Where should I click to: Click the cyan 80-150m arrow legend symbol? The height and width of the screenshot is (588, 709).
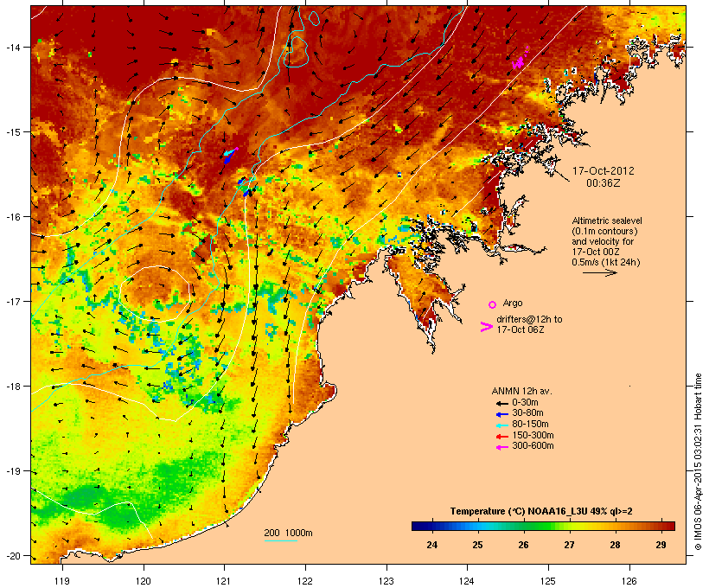tap(501, 425)
